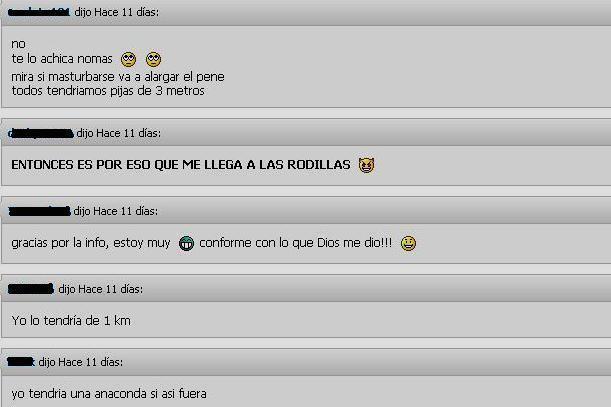Click the yellow smiley after "Dios me dio!!!"
Viewport: 611px width, 407px height.
point(408,243)
